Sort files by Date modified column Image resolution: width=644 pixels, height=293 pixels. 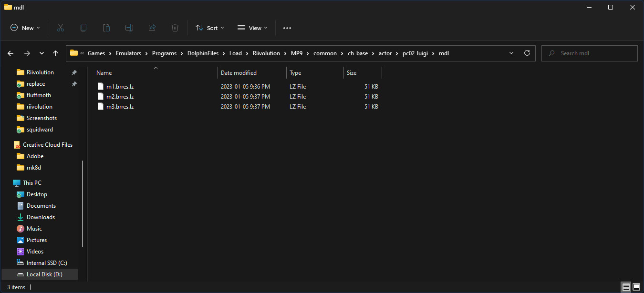coord(239,73)
